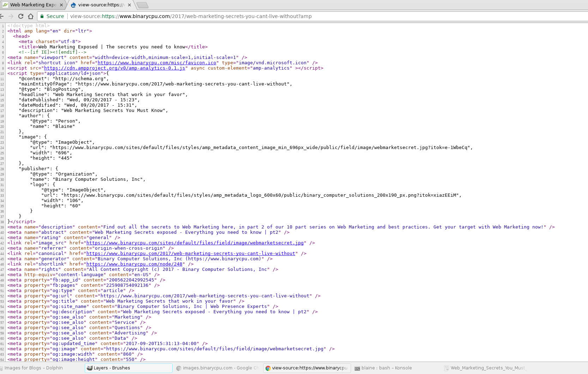Click the og:see_also "Advertising" value
The height and width of the screenshot is (374, 588).
pyautogui.click(x=130, y=333)
